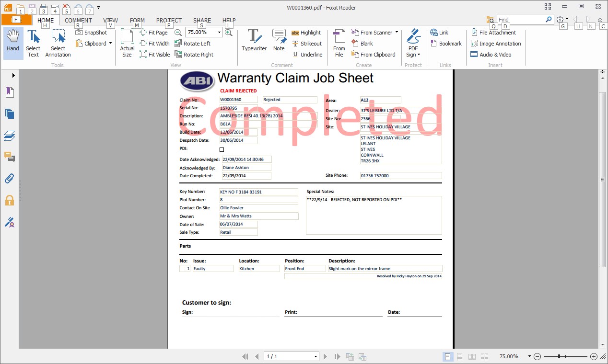Expand the From Scanner dropdown
608x364 pixels.
(x=397, y=33)
